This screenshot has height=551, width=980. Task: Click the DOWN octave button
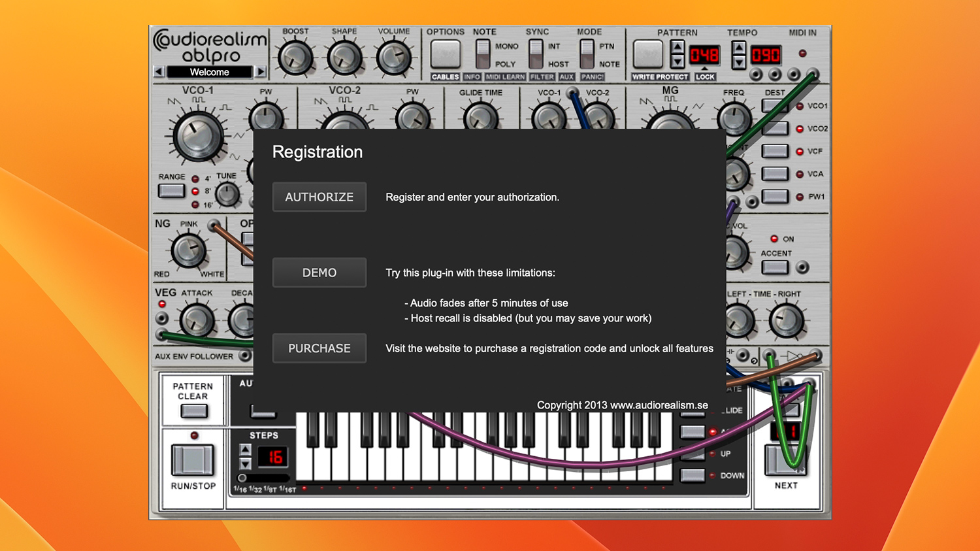point(692,475)
